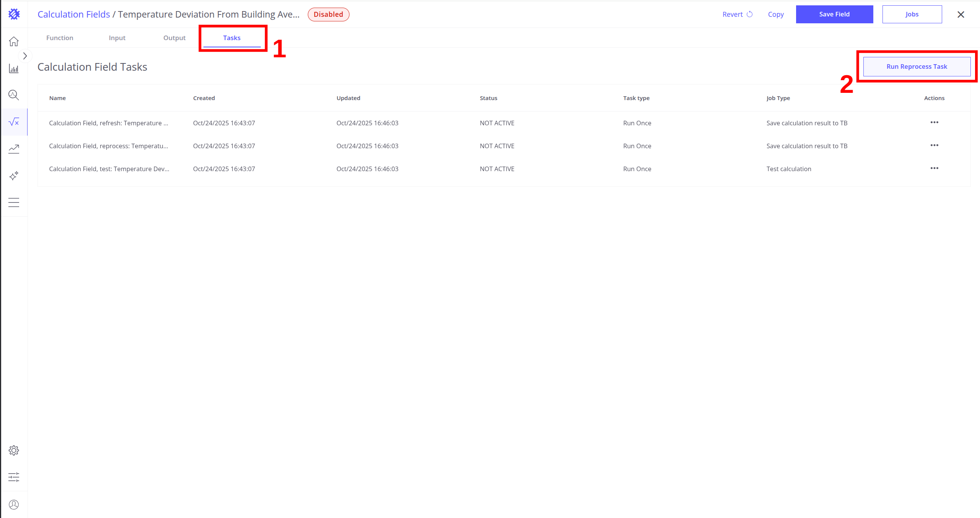980x518 pixels.
Task: Open actions menu for test task row
Action: (934, 168)
